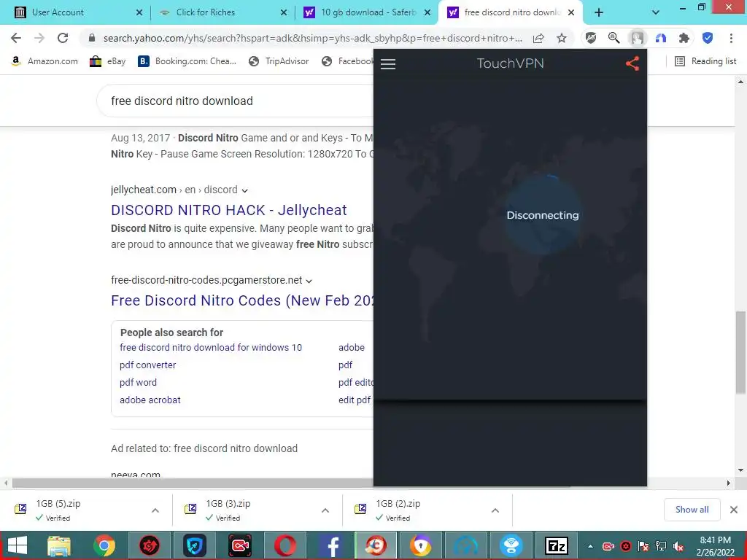This screenshot has width=747, height=560.
Task: Open Opera browser from taskbar
Action: [285, 545]
